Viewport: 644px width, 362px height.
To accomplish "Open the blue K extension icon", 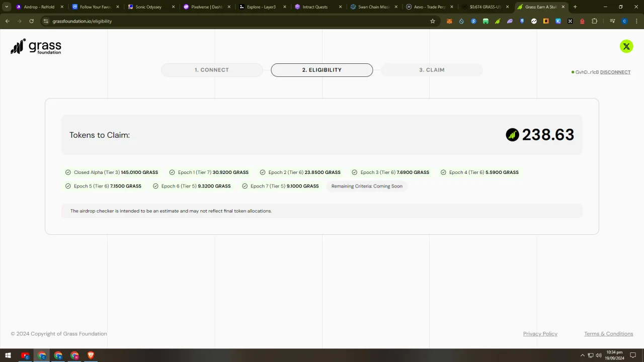I will [558, 21].
